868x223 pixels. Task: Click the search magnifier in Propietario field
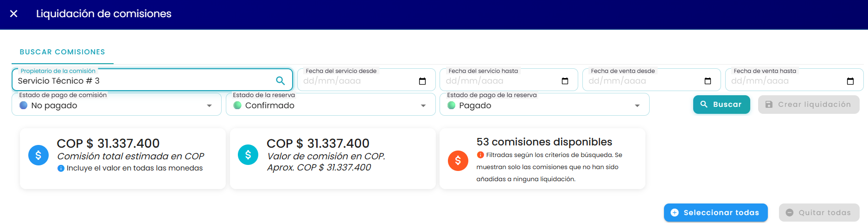(x=281, y=80)
